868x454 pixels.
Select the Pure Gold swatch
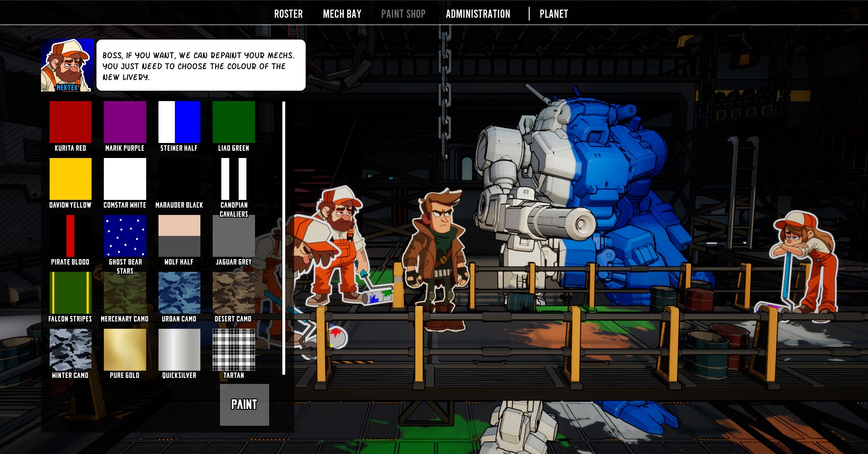(125, 349)
